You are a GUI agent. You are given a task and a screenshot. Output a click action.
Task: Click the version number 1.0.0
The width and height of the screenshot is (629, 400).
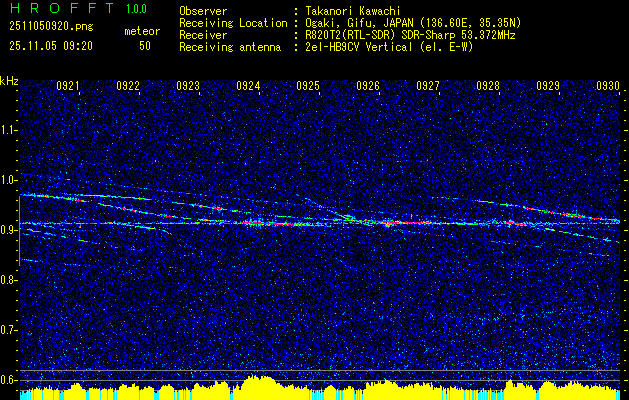tap(136, 8)
